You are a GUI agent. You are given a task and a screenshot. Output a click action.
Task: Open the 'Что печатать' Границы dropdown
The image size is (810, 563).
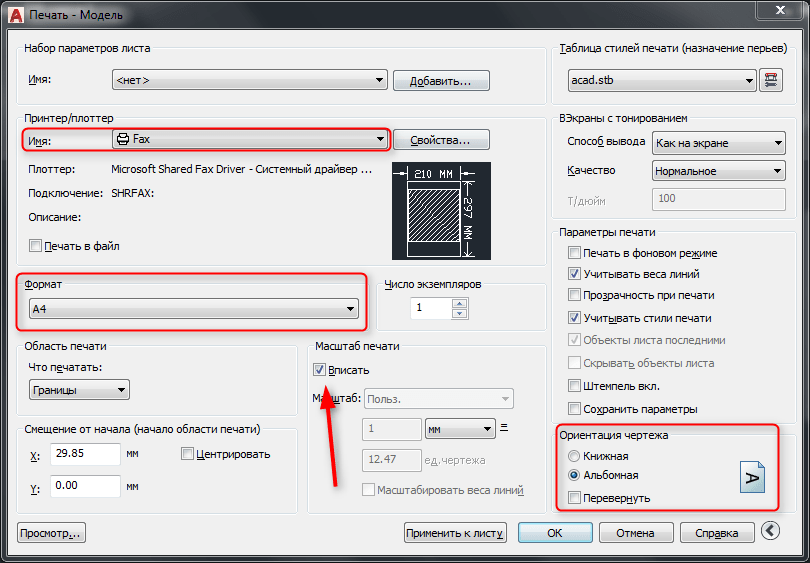pyautogui.click(x=79, y=391)
